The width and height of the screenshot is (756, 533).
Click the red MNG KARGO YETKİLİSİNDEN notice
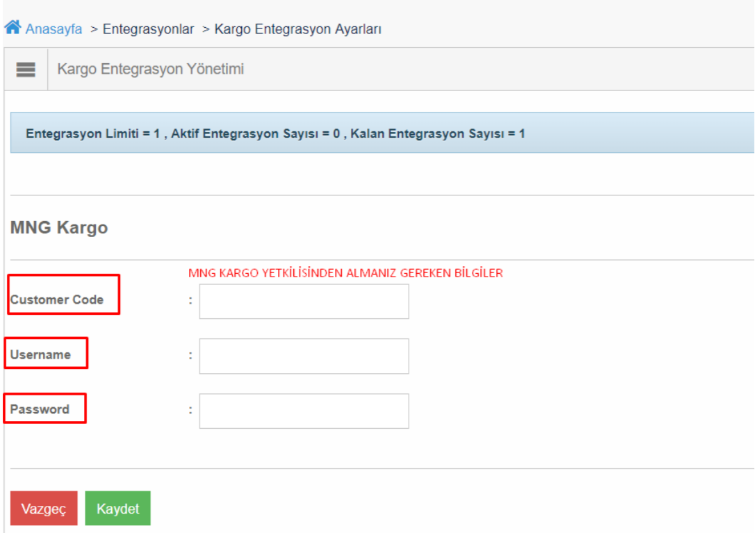(x=345, y=273)
